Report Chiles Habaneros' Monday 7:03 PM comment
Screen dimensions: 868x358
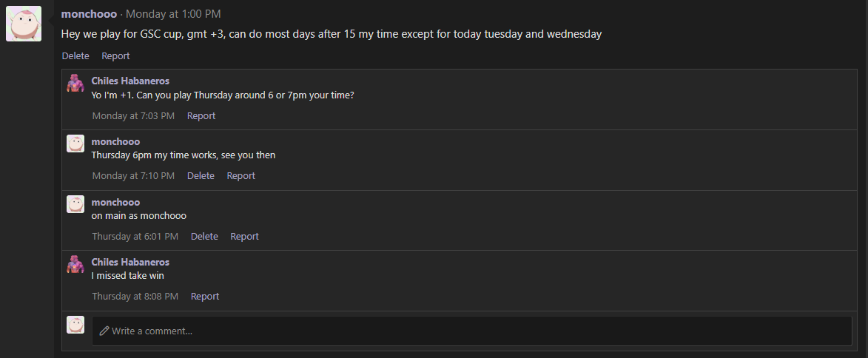pos(201,115)
